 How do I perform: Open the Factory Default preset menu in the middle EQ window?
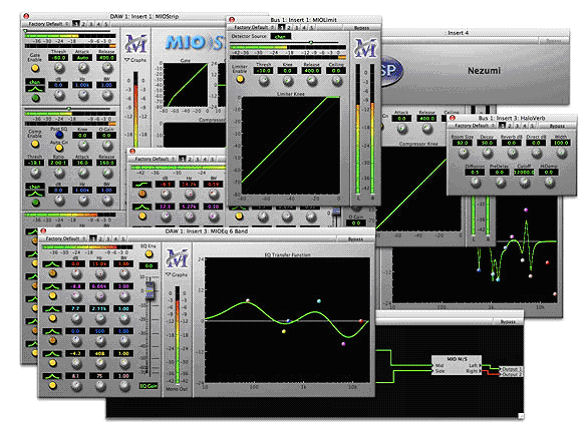coord(154,159)
